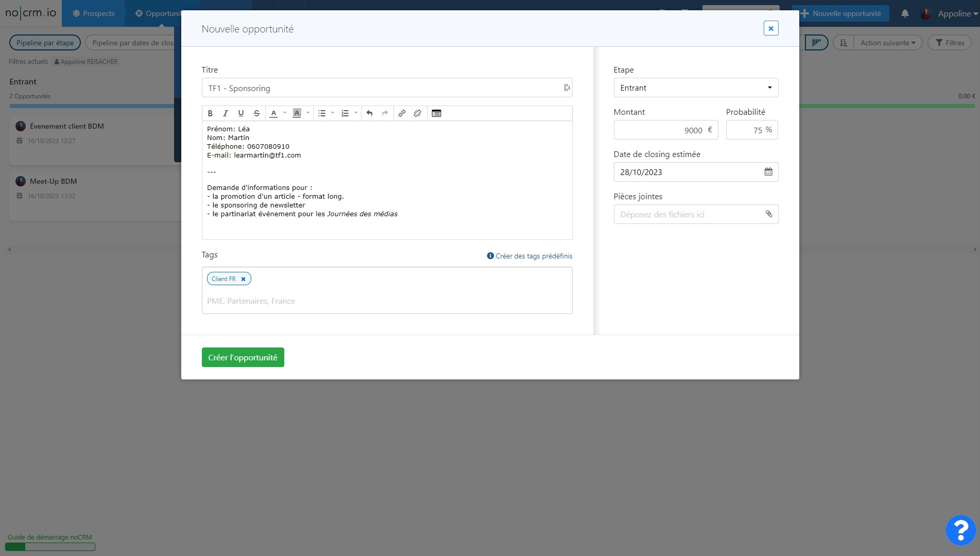Open the Prospects tab in navigation
This screenshot has width=980, height=556.
93,13
